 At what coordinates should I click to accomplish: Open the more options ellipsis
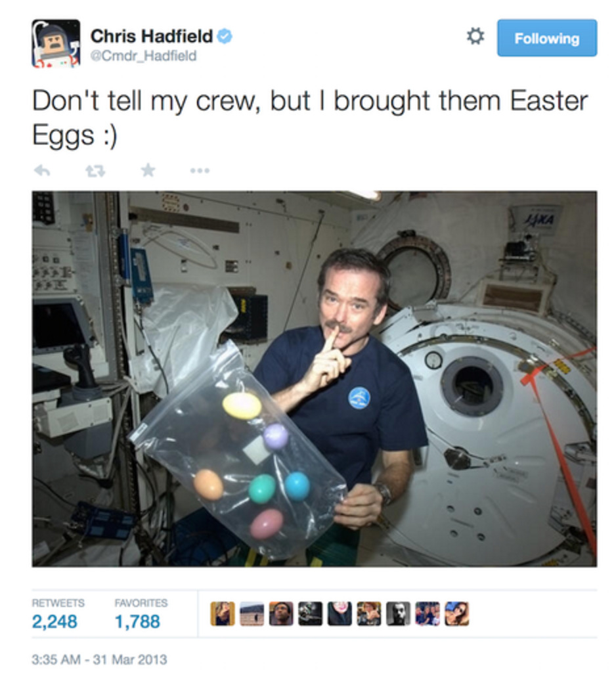(x=200, y=171)
